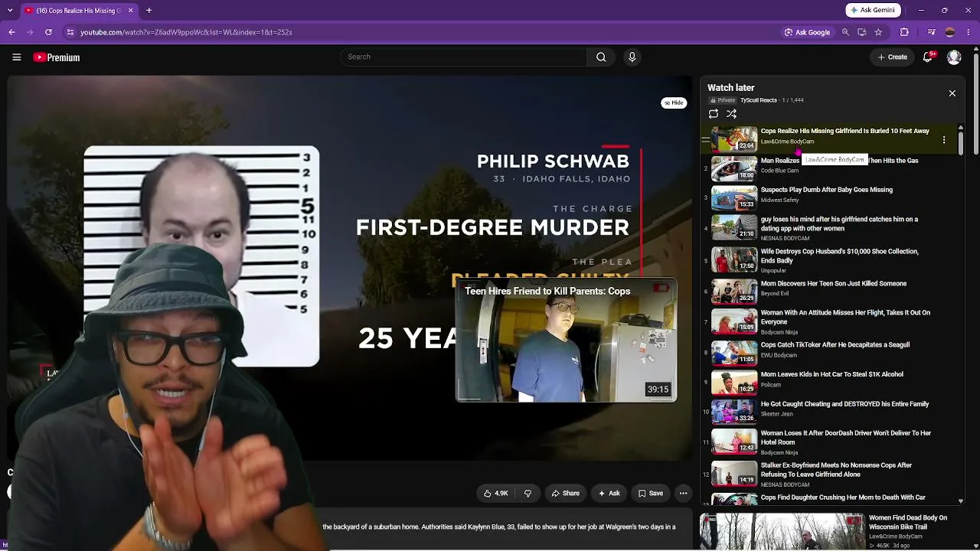Close the Watch later playlist panel
Screen dimensions: 980x551
pyautogui.click(x=952, y=93)
